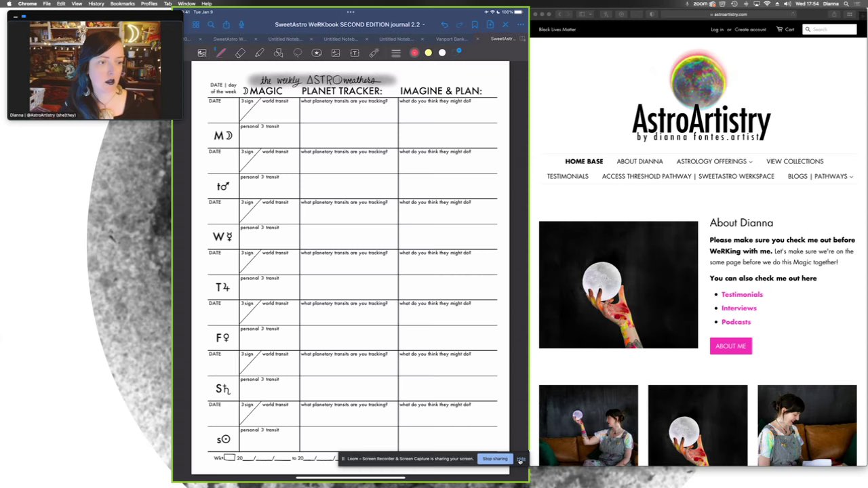868x488 pixels.
Task: Click the AstroArtistry logo
Action: click(x=701, y=96)
